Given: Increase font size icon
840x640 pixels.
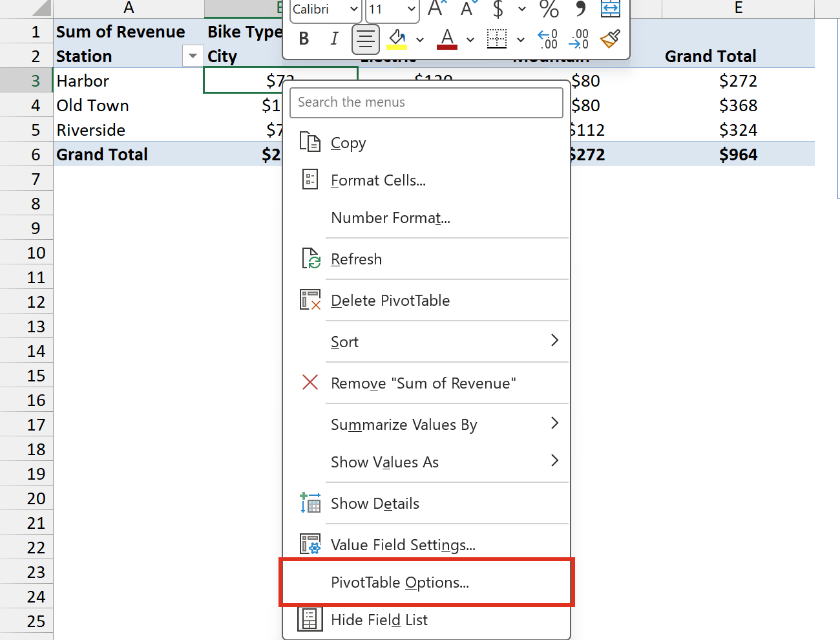Looking at the screenshot, I should [x=437, y=9].
